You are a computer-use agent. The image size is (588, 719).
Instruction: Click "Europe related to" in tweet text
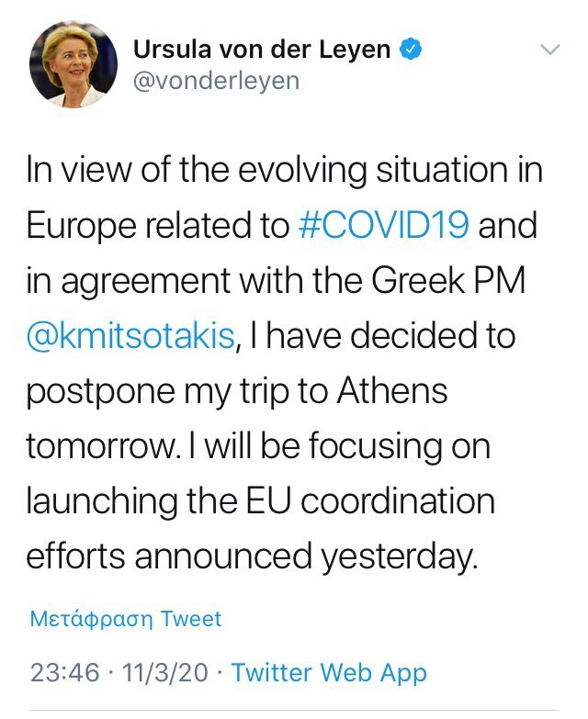tap(158, 226)
